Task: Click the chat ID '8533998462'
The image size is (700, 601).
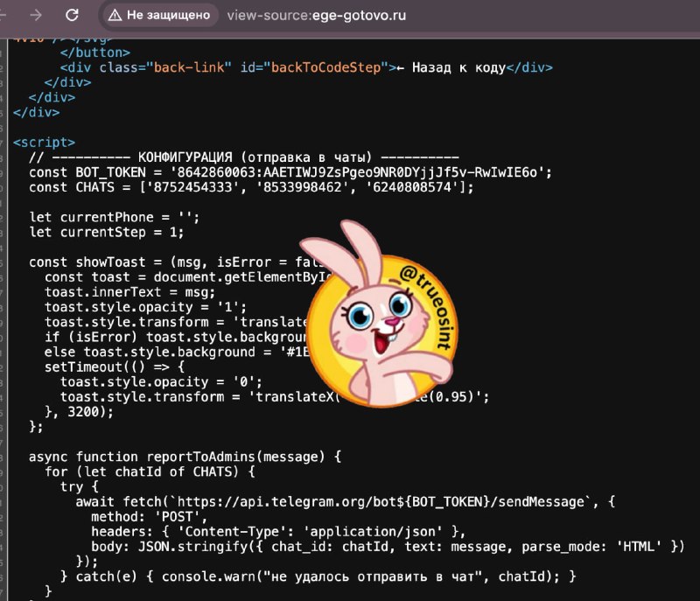Action: (303, 187)
